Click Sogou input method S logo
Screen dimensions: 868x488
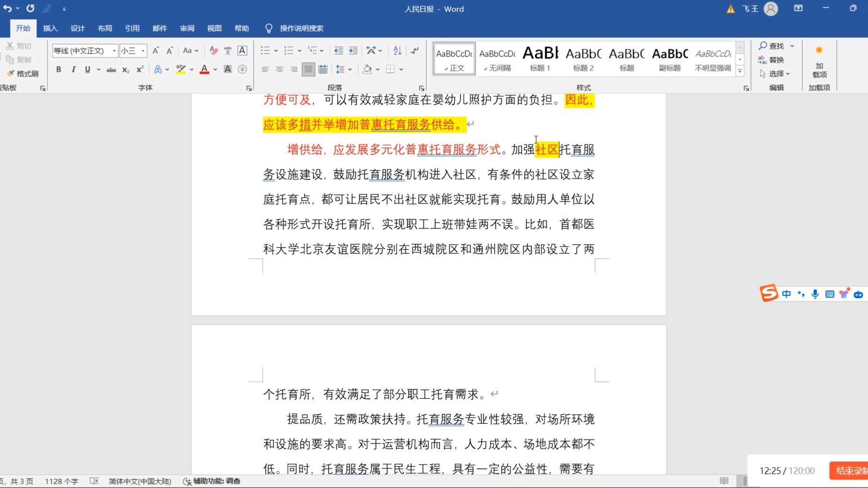coord(769,293)
